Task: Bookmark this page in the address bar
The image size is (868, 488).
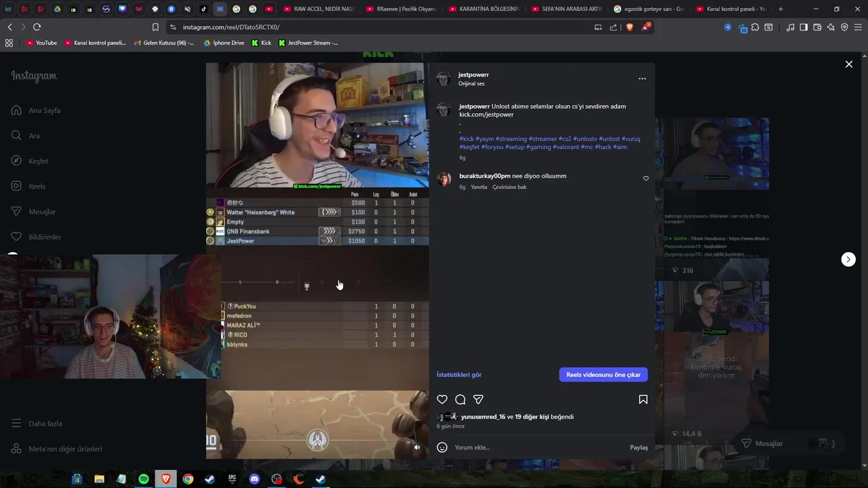Action: pos(155,27)
